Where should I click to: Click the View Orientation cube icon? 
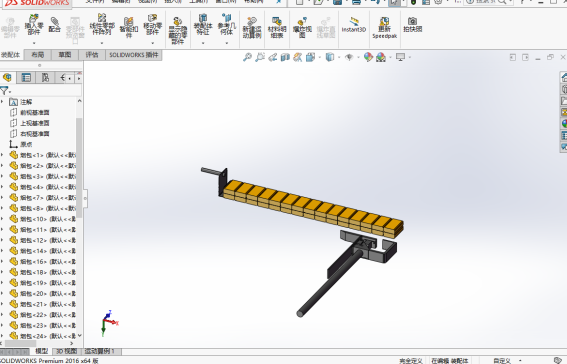click(310, 57)
